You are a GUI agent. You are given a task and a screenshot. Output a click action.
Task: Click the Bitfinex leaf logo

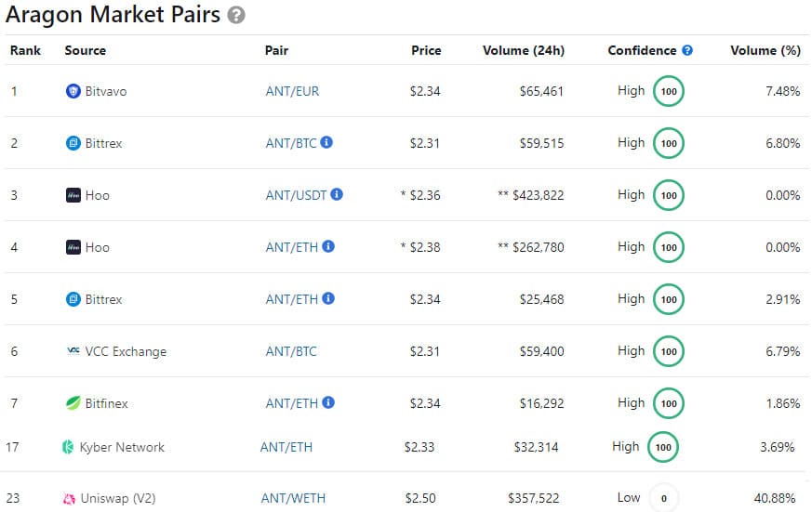73,403
